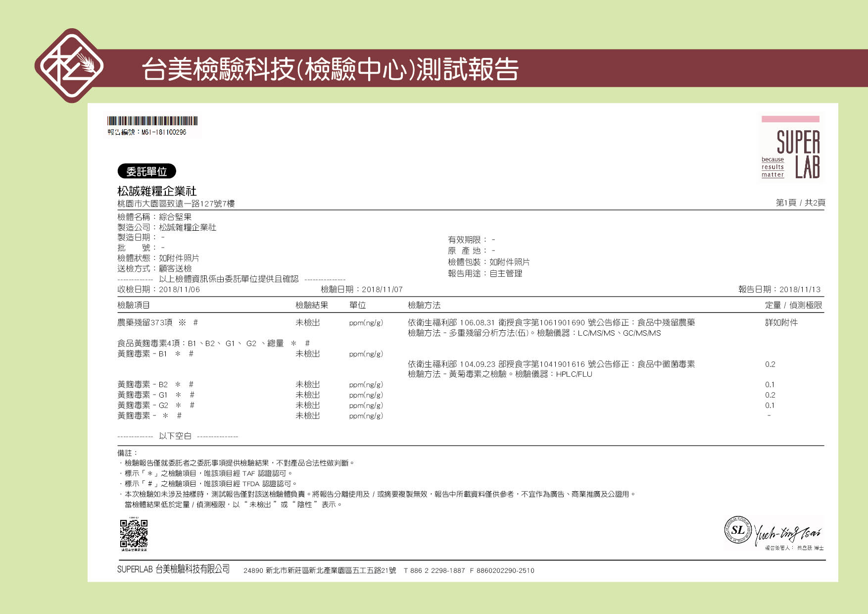868x614 pixels.
Task: Click the barcode above the report number
Action: coord(152,121)
